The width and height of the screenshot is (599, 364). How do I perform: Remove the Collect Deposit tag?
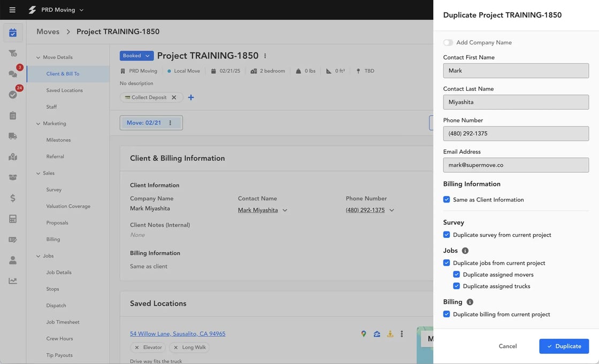[x=174, y=97]
